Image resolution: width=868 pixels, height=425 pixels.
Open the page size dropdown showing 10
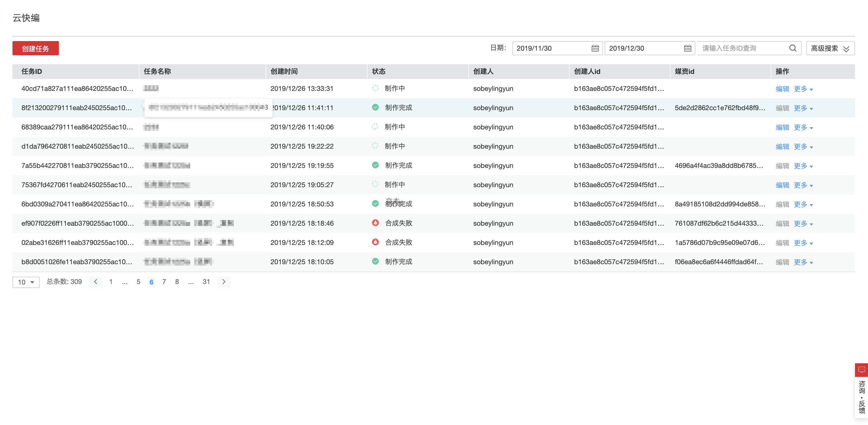click(26, 282)
